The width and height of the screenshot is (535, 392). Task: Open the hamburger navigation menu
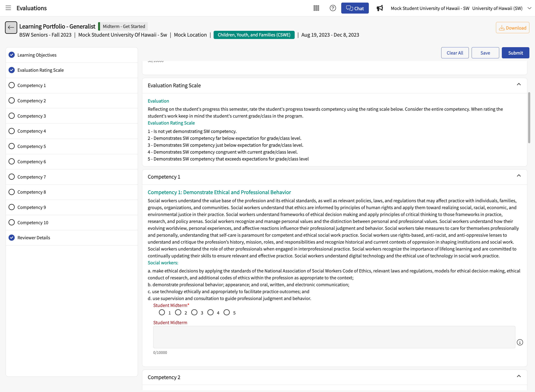(x=8, y=8)
